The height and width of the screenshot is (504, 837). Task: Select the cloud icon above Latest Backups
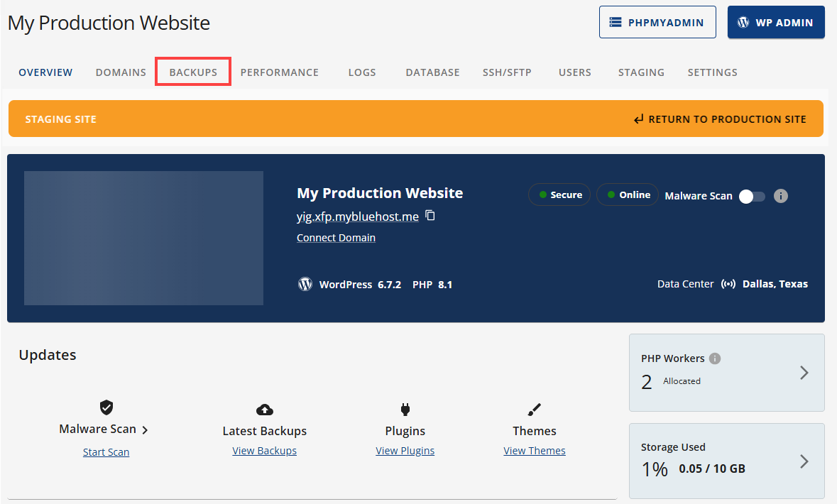point(264,409)
